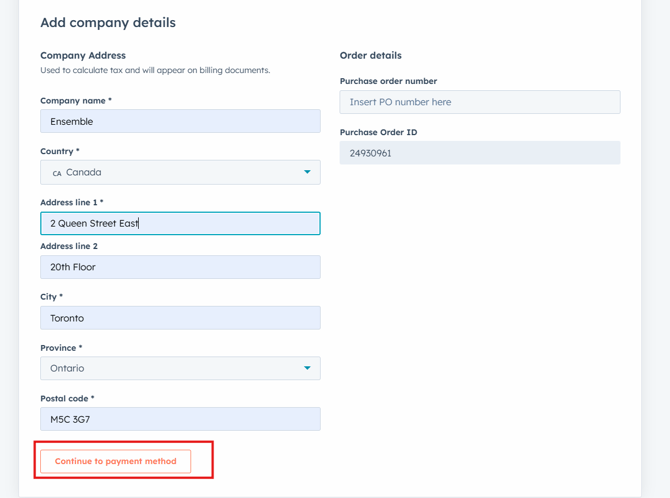Image resolution: width=670 pixels, height=498 pixels.
Task: Click the CA country code icon
Action: [57, 173]
